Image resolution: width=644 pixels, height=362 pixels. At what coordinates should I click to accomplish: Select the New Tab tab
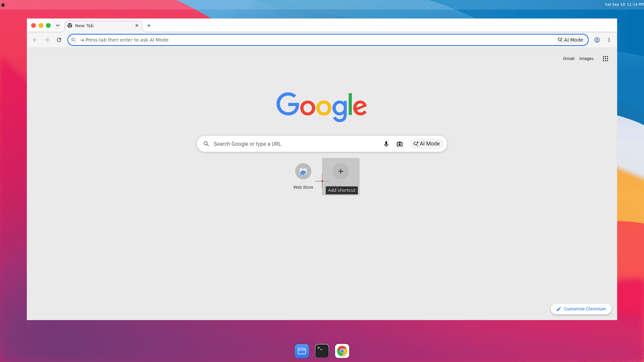pos(103,25)
